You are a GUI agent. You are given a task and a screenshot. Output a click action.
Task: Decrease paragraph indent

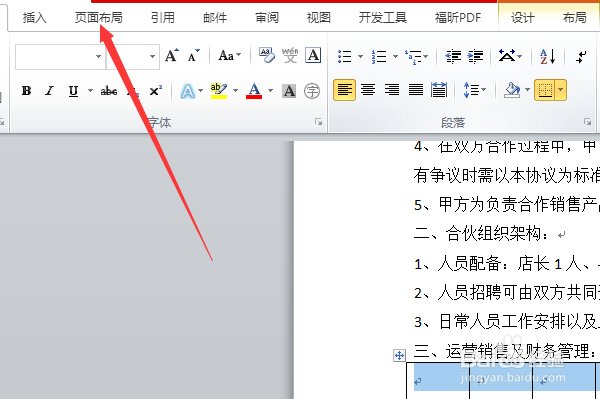coord(453,57)
